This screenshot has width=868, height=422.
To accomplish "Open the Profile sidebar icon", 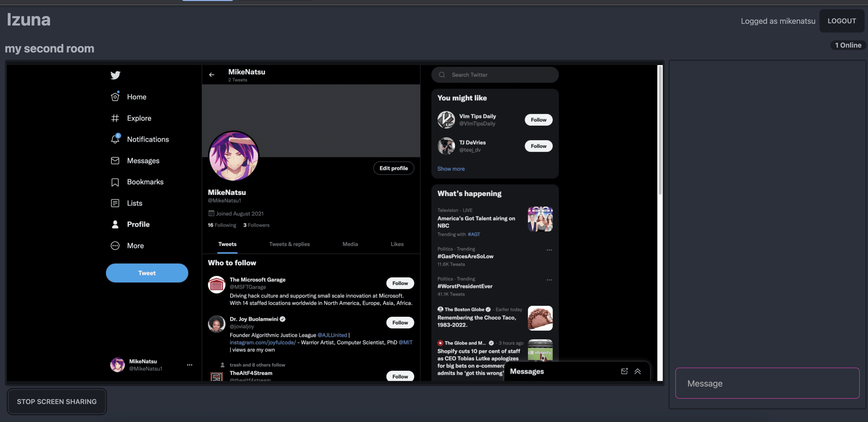I will (115, 224).
